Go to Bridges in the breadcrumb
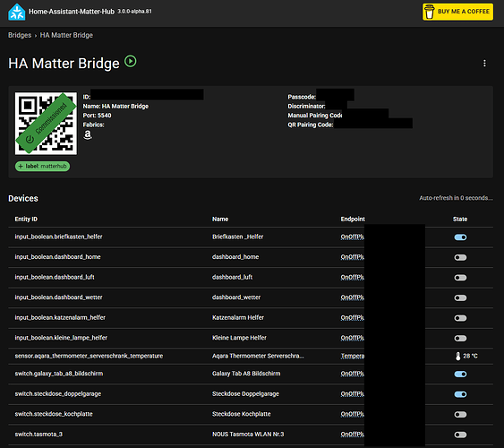Image resolution: width=504 pixels, height=448 pixels. point(20,35)
